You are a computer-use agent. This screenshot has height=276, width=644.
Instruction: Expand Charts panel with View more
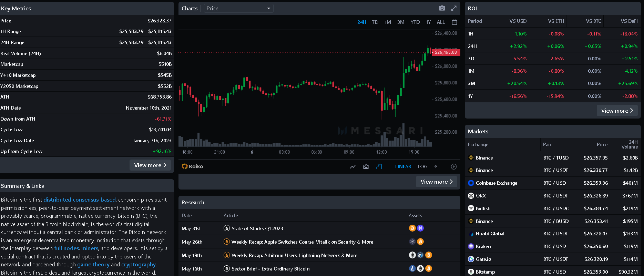(x=437, y=182)
